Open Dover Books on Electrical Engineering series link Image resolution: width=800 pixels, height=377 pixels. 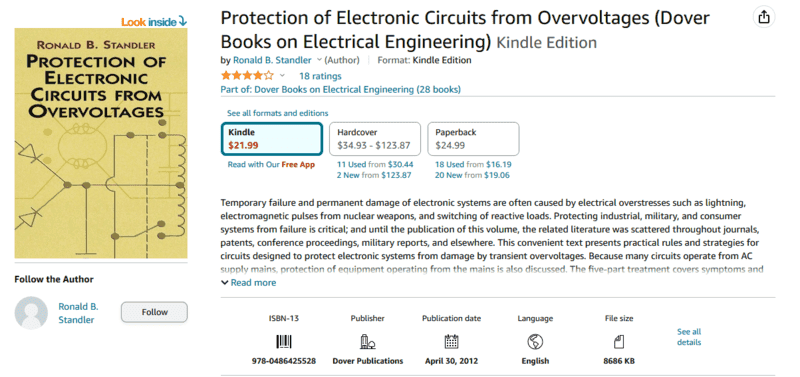pyautogui.click(x=340, y=90)
